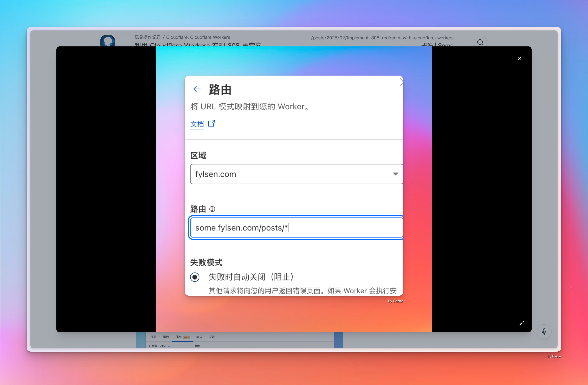Viewport: 588px width, 385px height.
Task: Switch to the 日志 Beta tab
Action: point(182,337)
